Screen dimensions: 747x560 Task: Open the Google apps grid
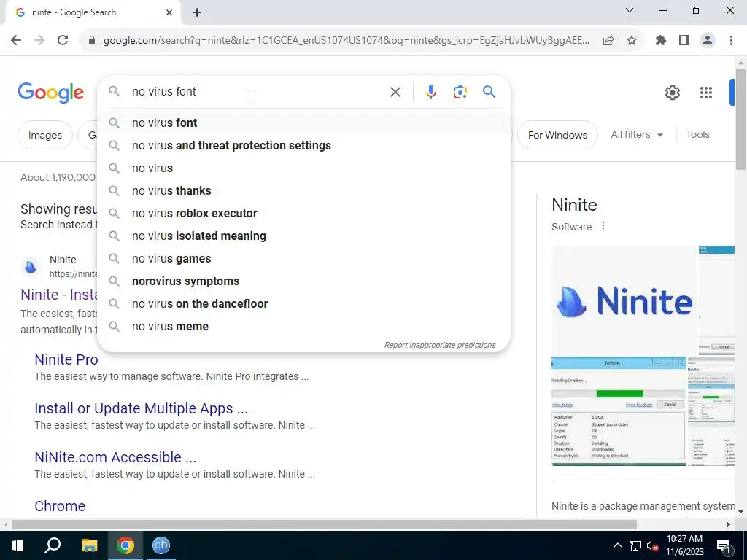(706, 93)
